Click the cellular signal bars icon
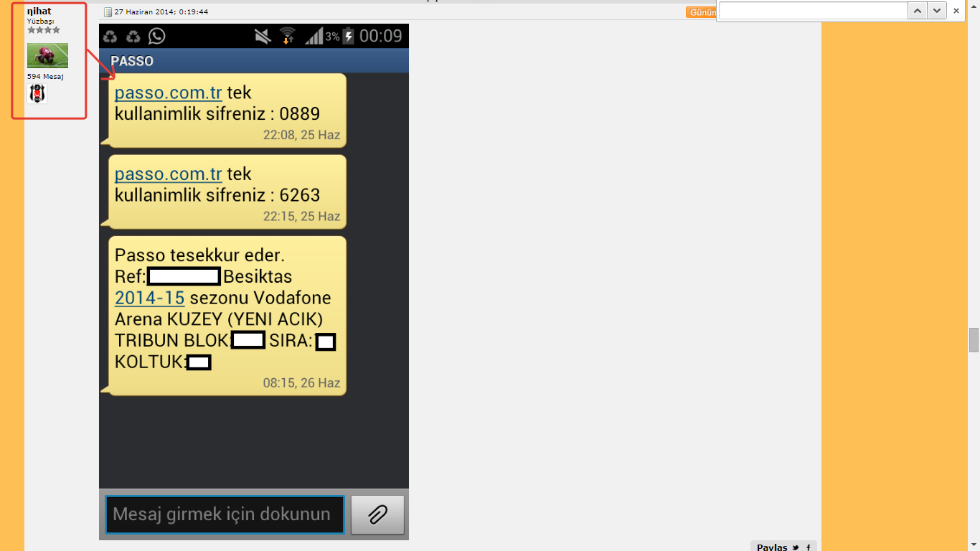980x551 pixels. 314,36
